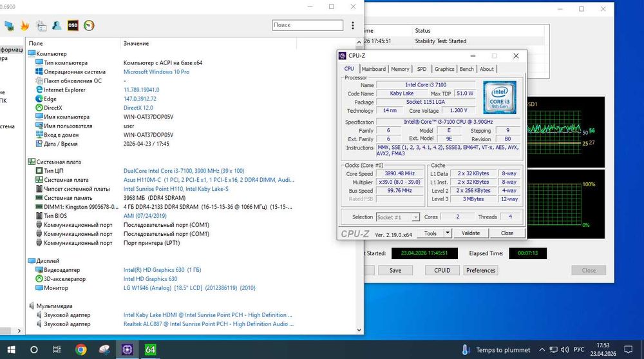This screenshot has height=359, width=644.
Task: Select the CPU tab in CPU-Z
Action: (349, 69)
